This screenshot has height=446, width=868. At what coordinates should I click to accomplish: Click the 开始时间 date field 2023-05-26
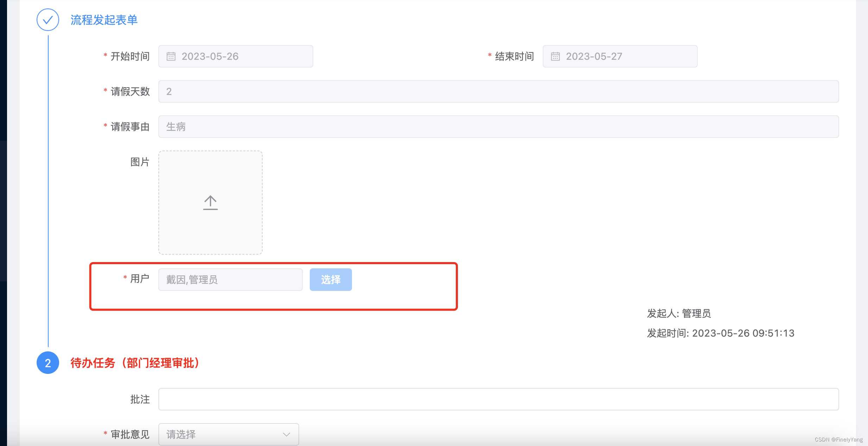(x=235, y=56)
